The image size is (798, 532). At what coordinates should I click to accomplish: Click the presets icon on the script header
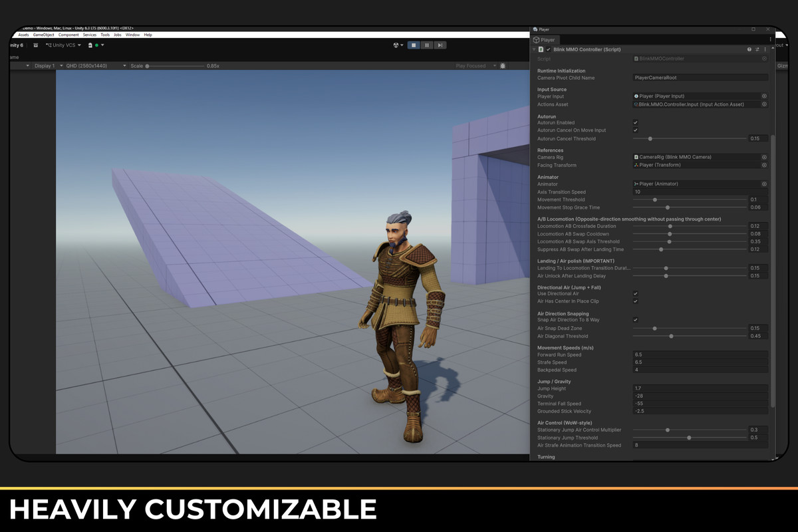[757, 49]
